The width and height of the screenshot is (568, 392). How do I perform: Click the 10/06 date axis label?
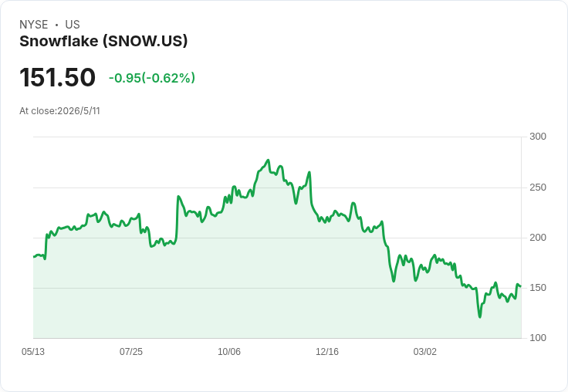tap(229, 352)
